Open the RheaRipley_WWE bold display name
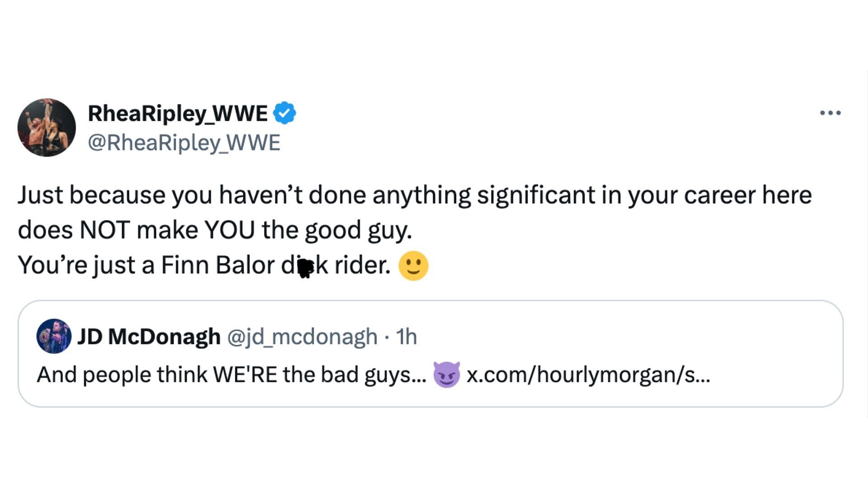The image size is (868, 488). [x=178, y=113]
